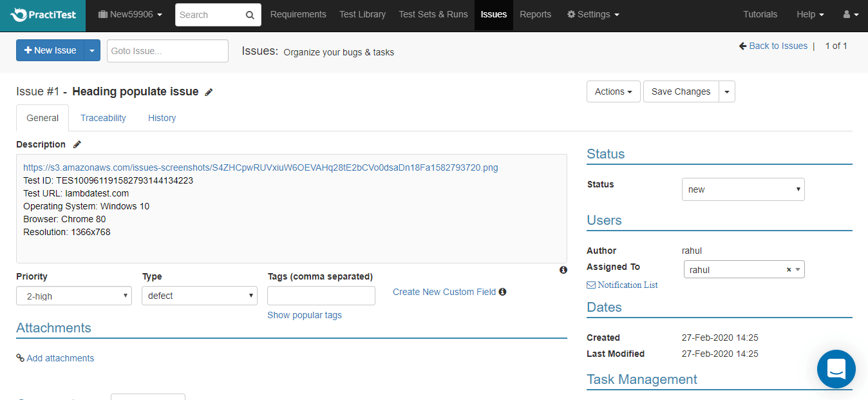Open the Status dropdown
The image size is (868, 400).
tap(743, 189)
